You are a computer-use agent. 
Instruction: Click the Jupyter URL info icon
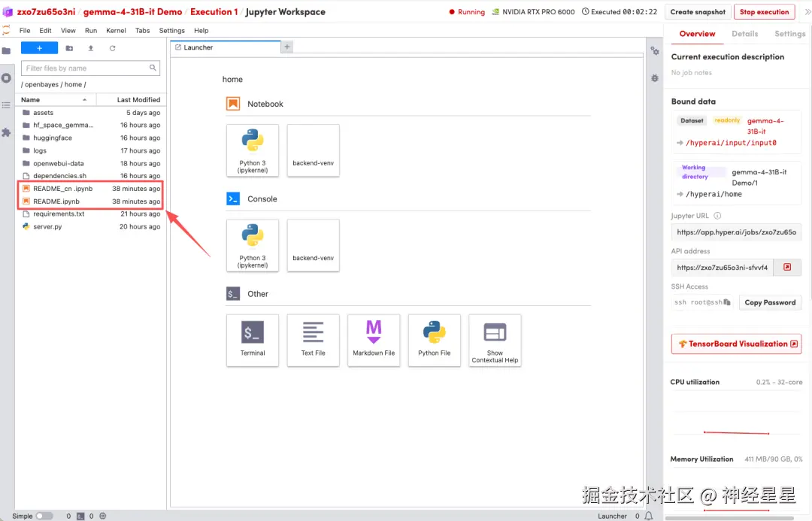coord(717,216)
